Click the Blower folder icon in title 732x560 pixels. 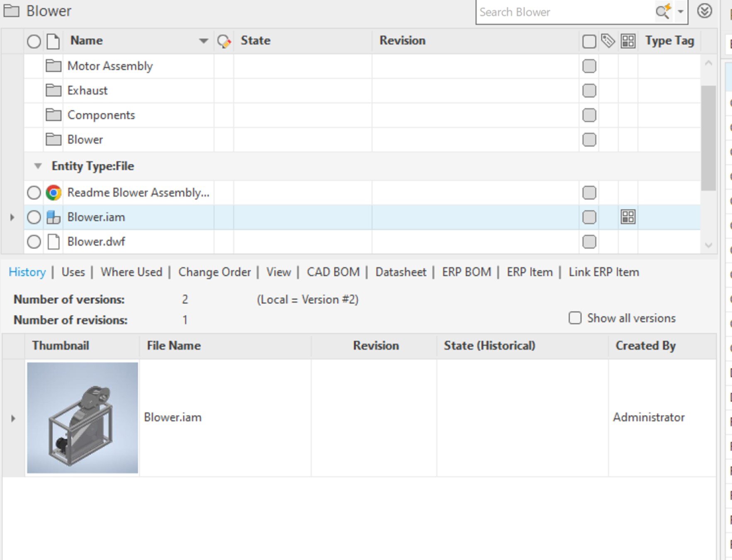coord(11,11)
